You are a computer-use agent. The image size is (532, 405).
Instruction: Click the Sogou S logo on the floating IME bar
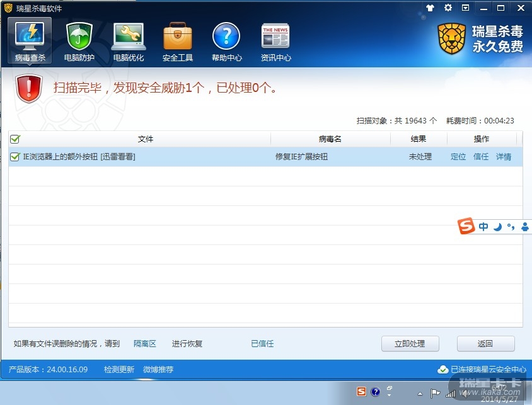tap(466, 225)
